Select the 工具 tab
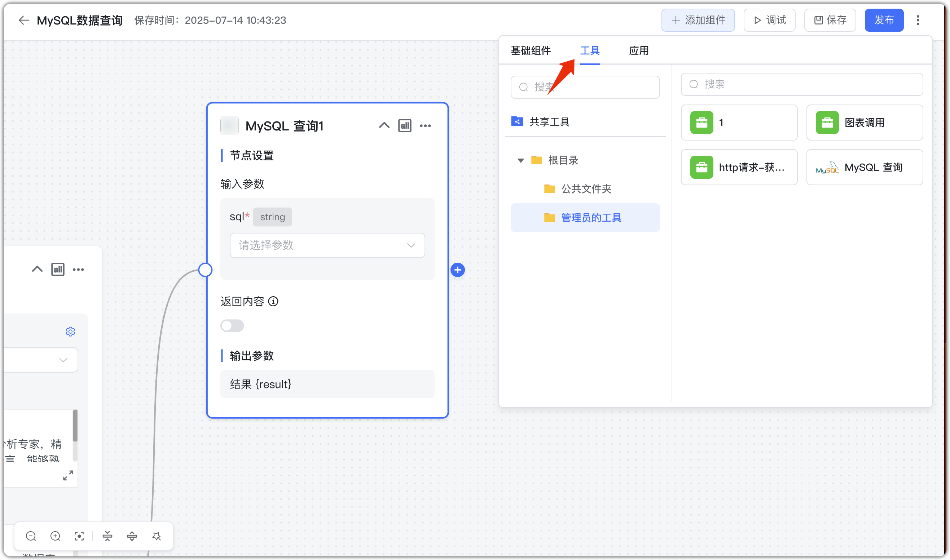950x560 pixels. coord(590,50)
